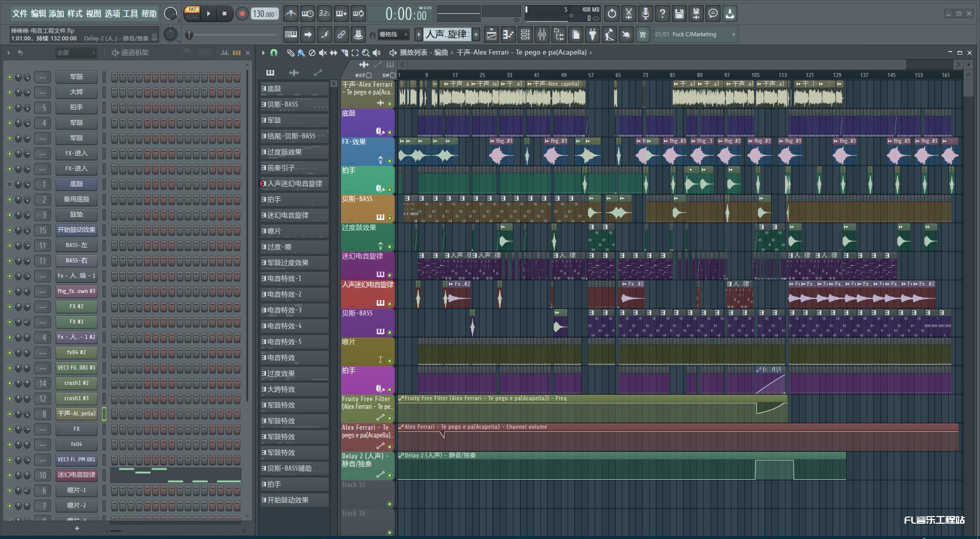Open the 全部 channel filter dropdown
The image size is (980, 539).
[x=76, y=53]
